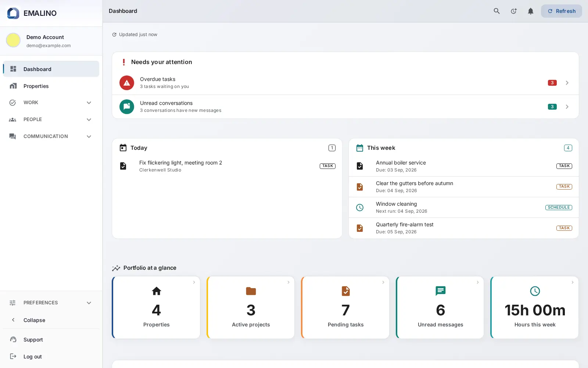
Task: Click the red overdue tasks warning icon
Action: point(127,83)
